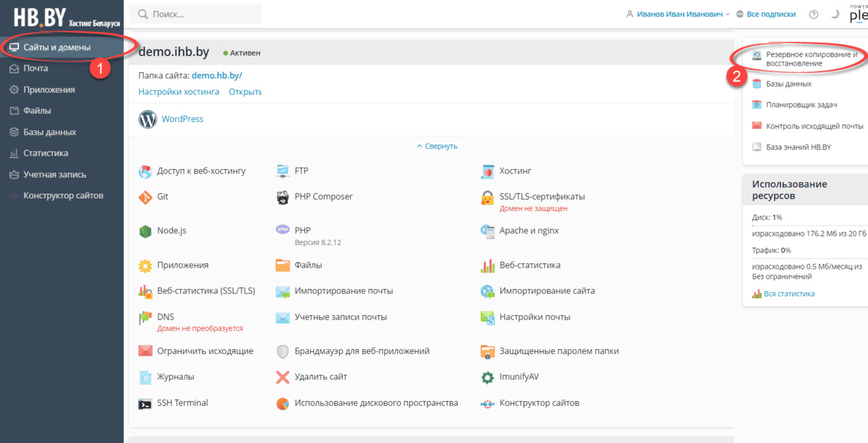Open Все подписки subscriptions selector
The height and width of the screenshot is (443, 868).
point(766,14)
